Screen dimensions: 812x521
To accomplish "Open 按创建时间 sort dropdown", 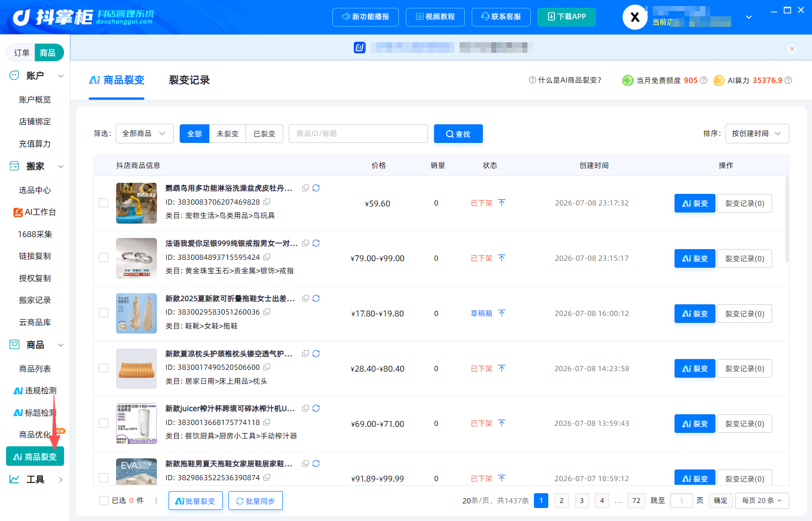I will [757, 134].
